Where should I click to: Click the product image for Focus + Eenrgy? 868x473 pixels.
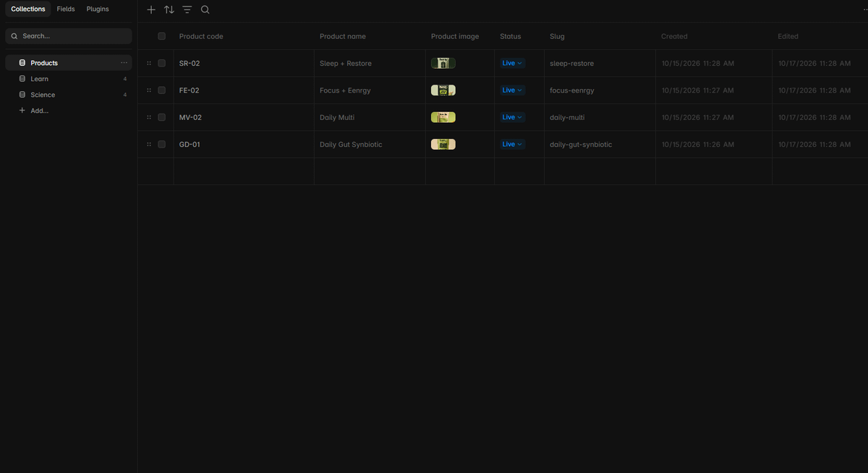[443, 90]
